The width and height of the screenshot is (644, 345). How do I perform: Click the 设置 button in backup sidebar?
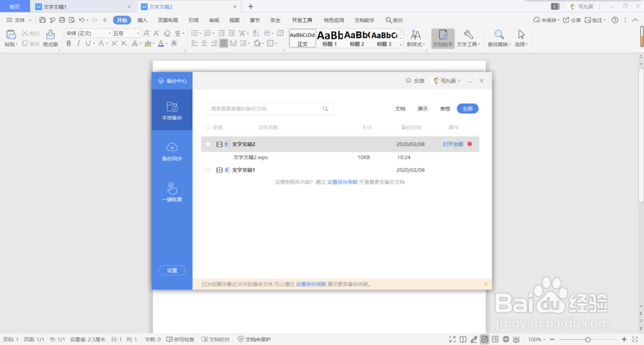pos(172,270)
